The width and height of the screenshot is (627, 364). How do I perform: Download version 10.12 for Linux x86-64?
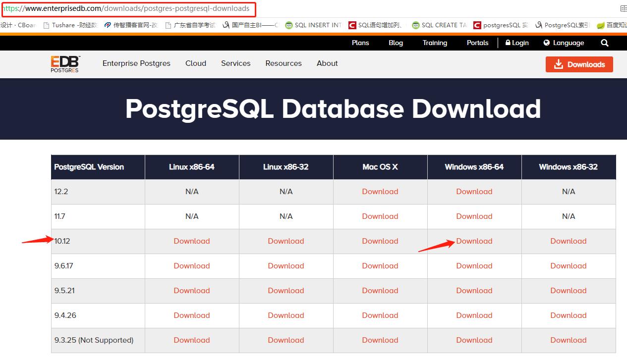(192, 241)
